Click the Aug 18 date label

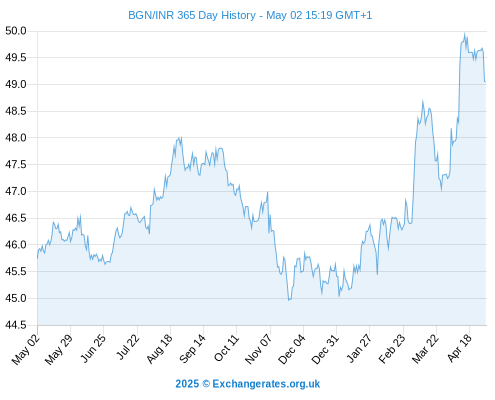click(159, 349)
